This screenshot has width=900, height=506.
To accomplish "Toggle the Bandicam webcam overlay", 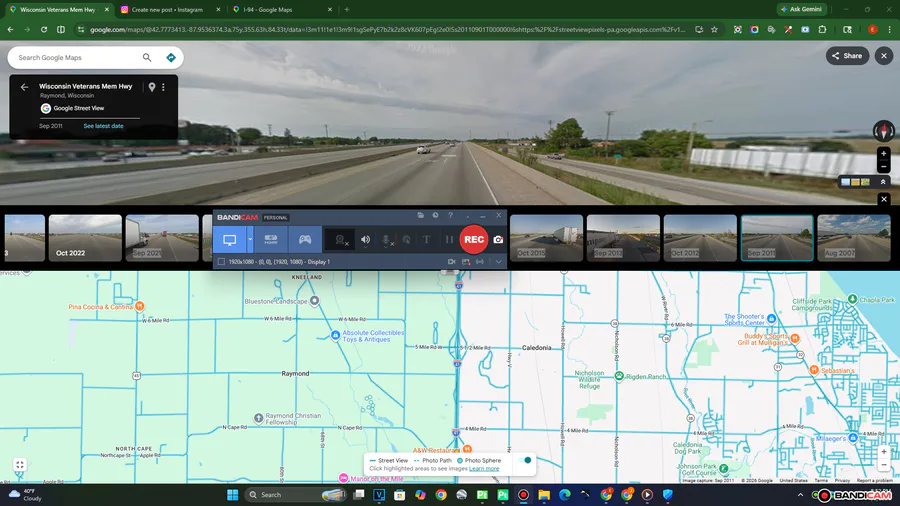I will pos(340,240).
